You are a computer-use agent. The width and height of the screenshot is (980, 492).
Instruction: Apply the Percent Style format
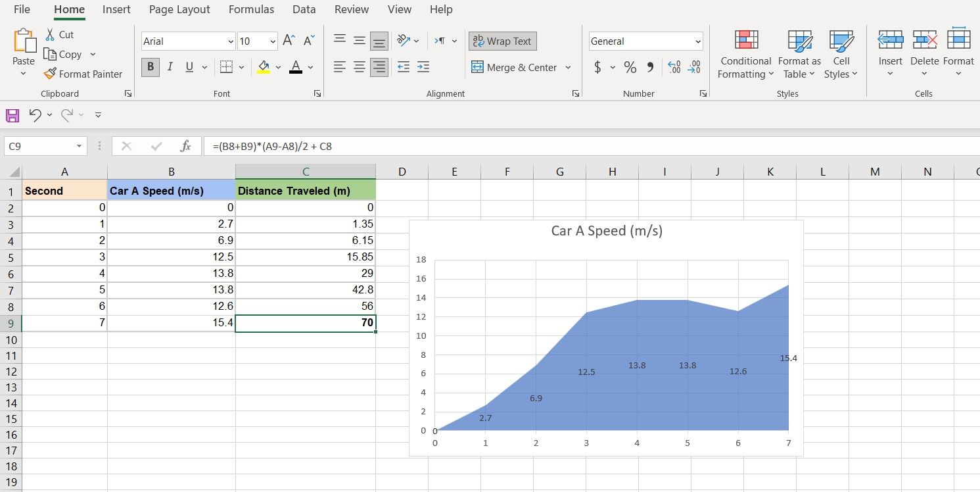[x=629, y=66]
